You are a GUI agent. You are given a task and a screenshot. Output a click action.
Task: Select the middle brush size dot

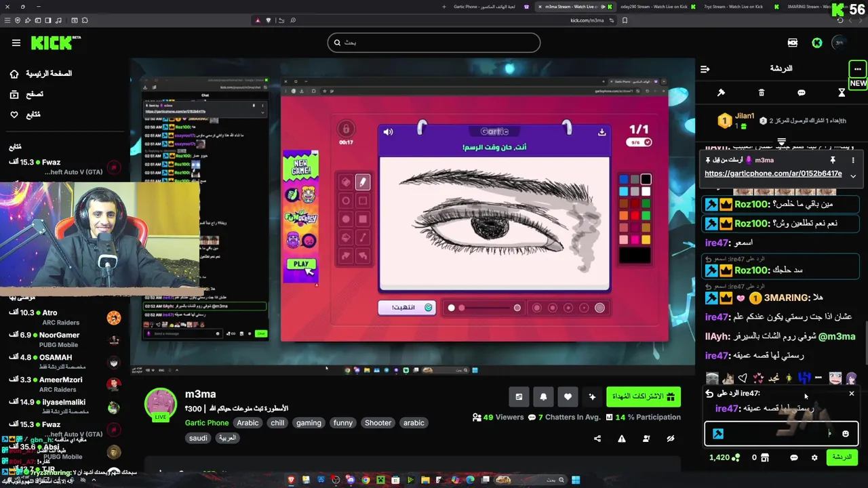tap(568, 308)
